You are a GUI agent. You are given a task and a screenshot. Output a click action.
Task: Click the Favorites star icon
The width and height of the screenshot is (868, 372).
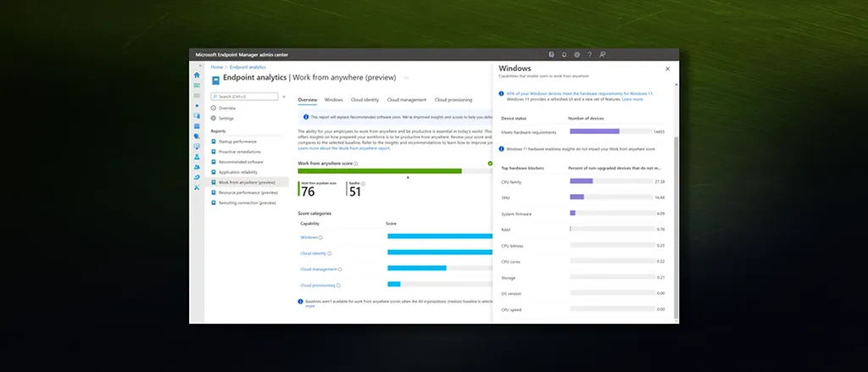pos(197,106)
